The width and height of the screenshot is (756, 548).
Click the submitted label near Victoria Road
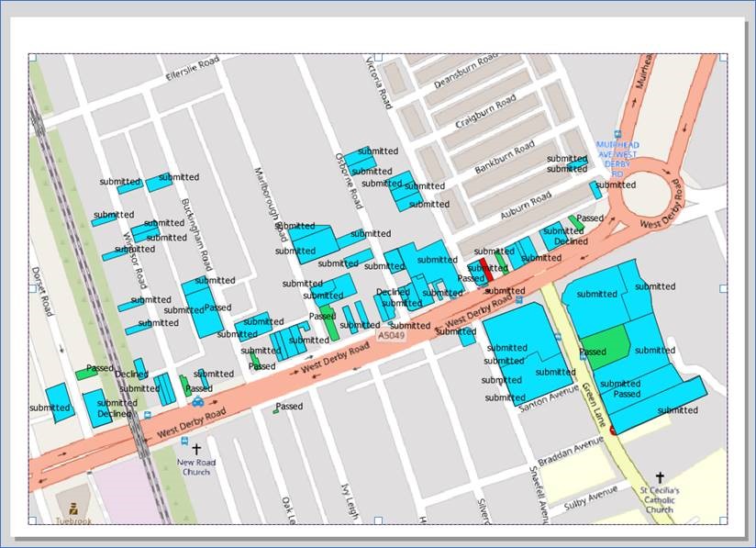click(x=378, y=151)
